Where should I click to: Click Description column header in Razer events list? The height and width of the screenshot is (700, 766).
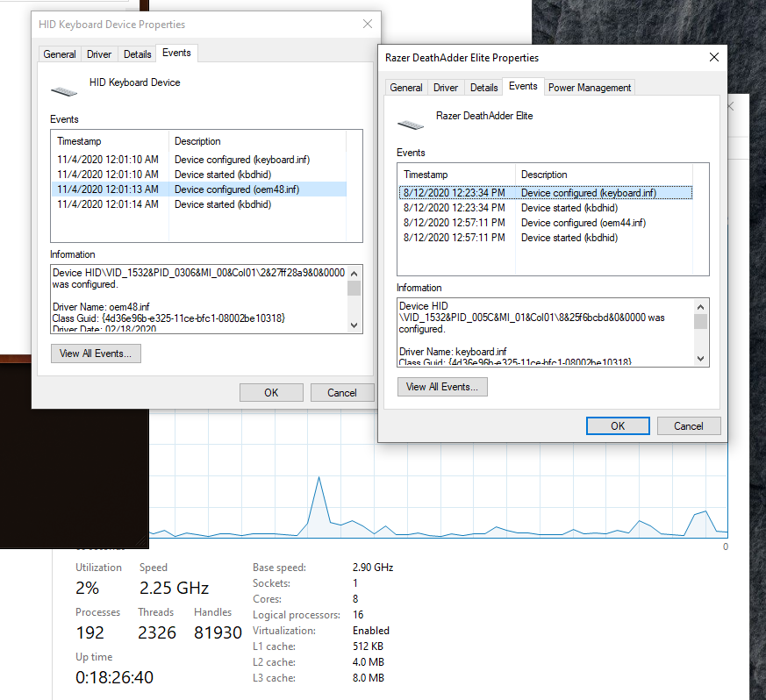[x=605, y=175]
